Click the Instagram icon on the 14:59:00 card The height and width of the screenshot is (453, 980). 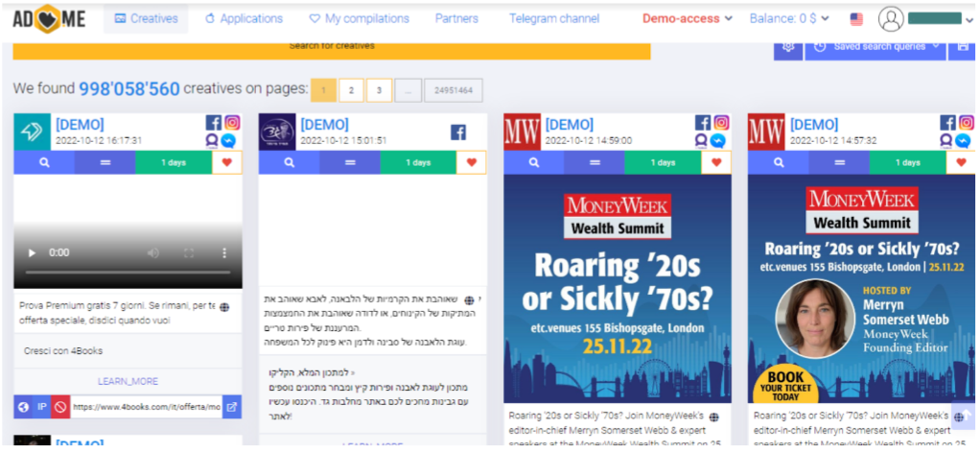pos(722,123)
